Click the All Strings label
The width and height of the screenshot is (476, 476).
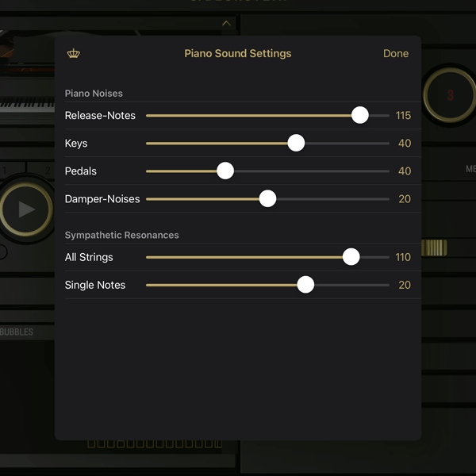tap(89, 257)
